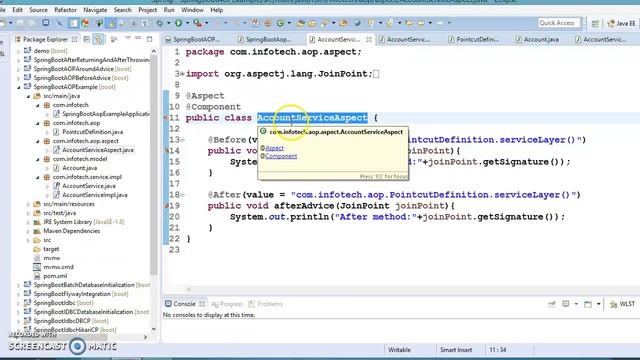Collapse the @Before method fold on line 13
Image resolution: width=640 pixels, height=360 pixels.
point(182,140)
